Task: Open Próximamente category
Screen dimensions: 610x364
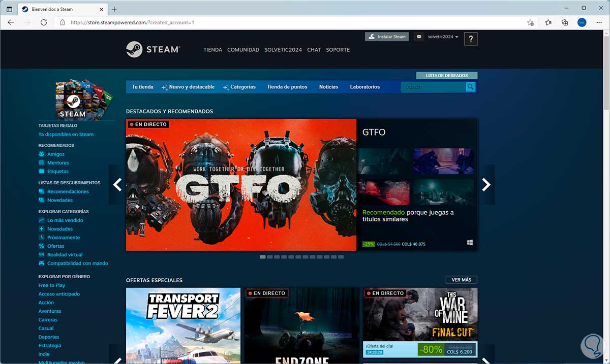Action: 63,238
